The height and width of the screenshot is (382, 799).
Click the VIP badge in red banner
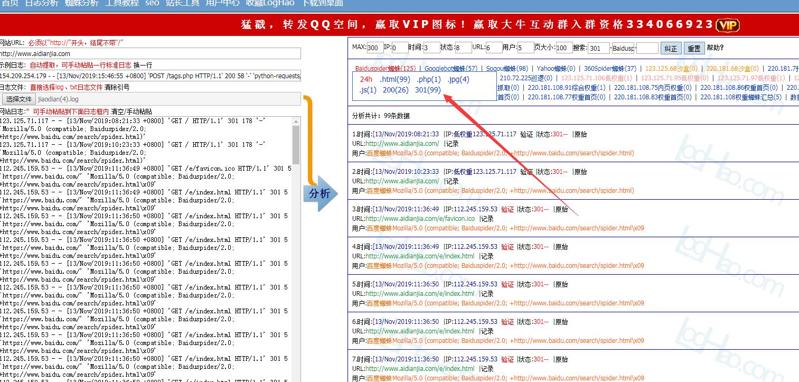tap(727, 25)
